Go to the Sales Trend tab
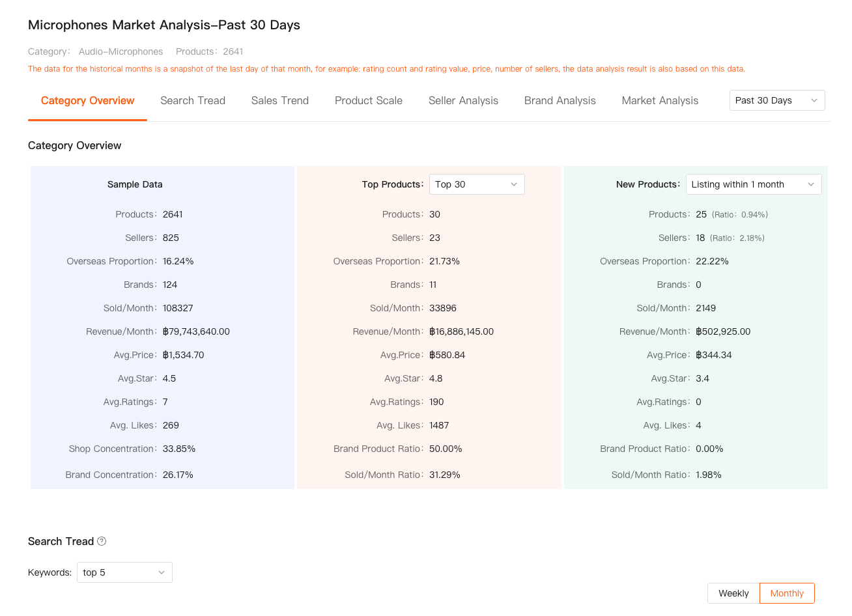 280,100
